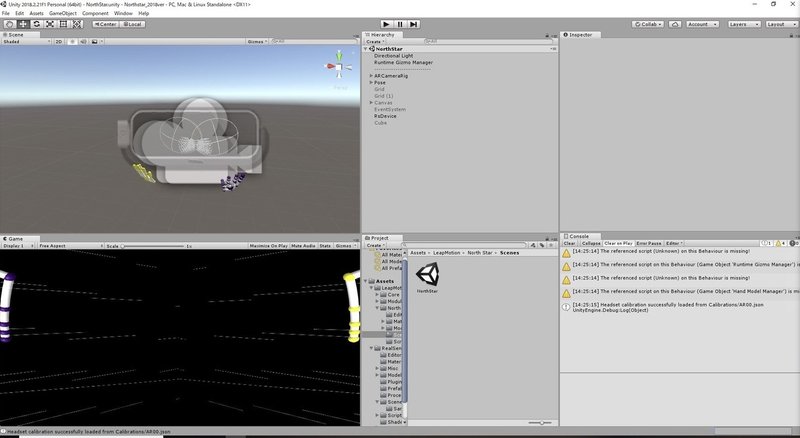Screen dimensions: 800x438
Task: Select the Rotate tool
Action: point(36,24)
